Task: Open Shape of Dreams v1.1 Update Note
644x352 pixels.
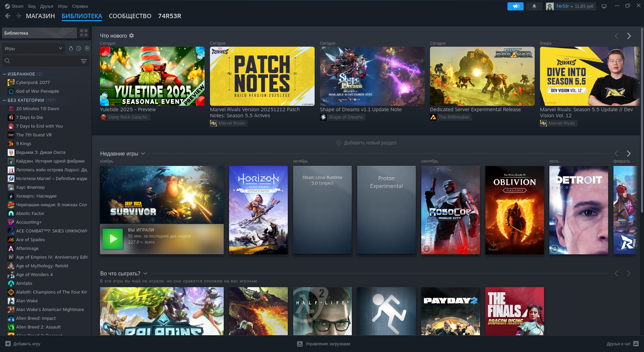Action: click(361, 109)
